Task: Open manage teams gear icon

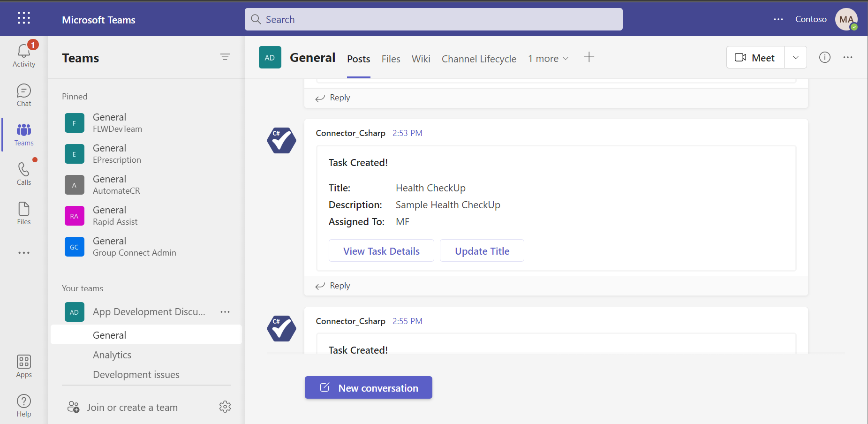Action: (225, 407)
